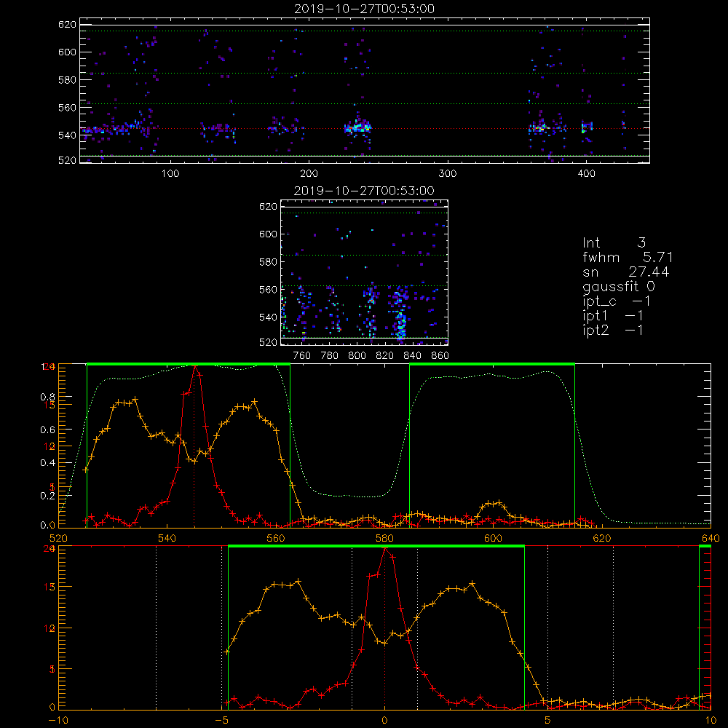Screen dimensions: 728x728
Task: Click the timestamp title above the small middle image
Action: click(x=364, y=191)
